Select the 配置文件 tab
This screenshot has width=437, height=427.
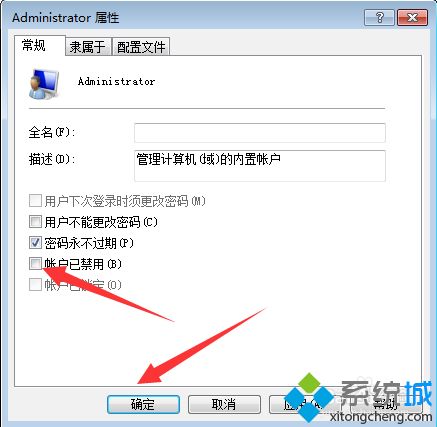click(x=141, y=47)
